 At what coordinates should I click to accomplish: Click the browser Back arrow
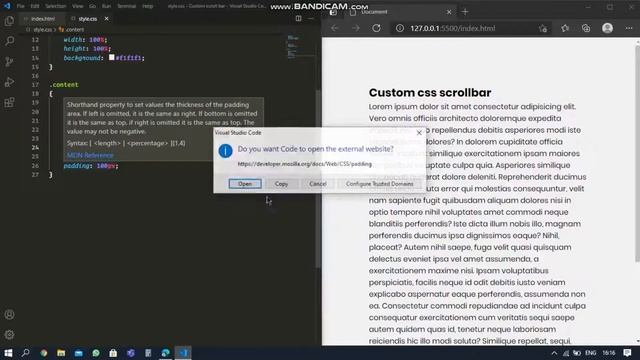point(335,28)
